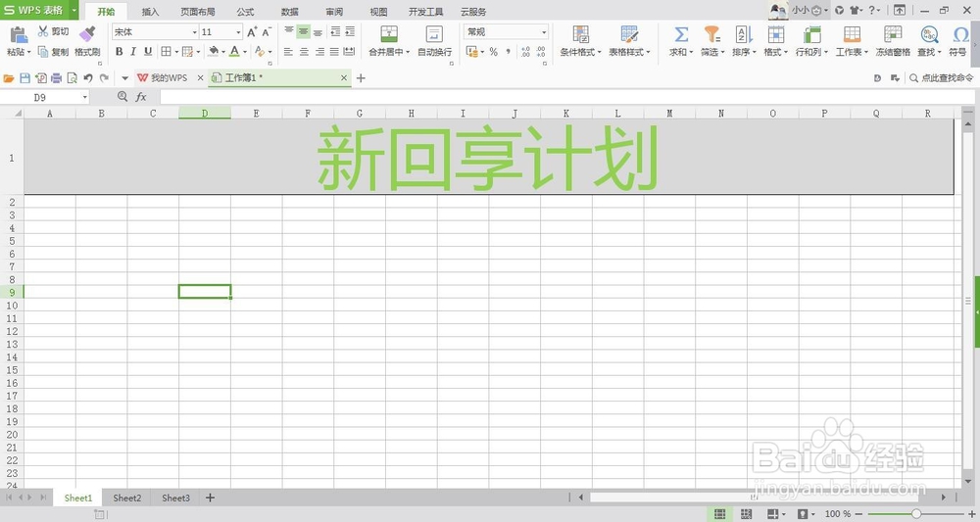Apply percent style
980x522 pixels.
pos(494,52)
